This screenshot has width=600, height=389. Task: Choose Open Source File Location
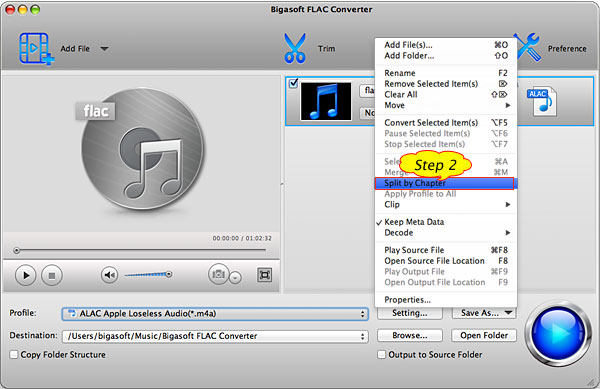tap(446, 261)
